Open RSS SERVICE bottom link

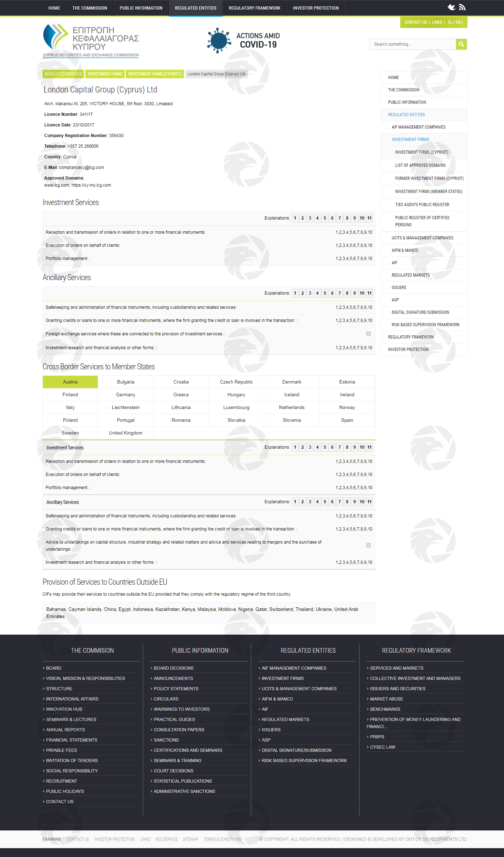(x=166, y=839)
